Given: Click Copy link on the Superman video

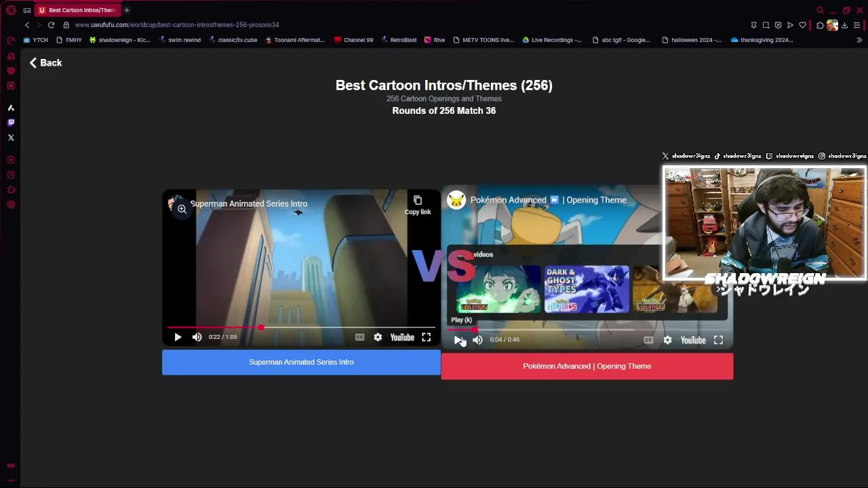Looking at the screenshot, I should pyautogui.click(x=418, y=205).
